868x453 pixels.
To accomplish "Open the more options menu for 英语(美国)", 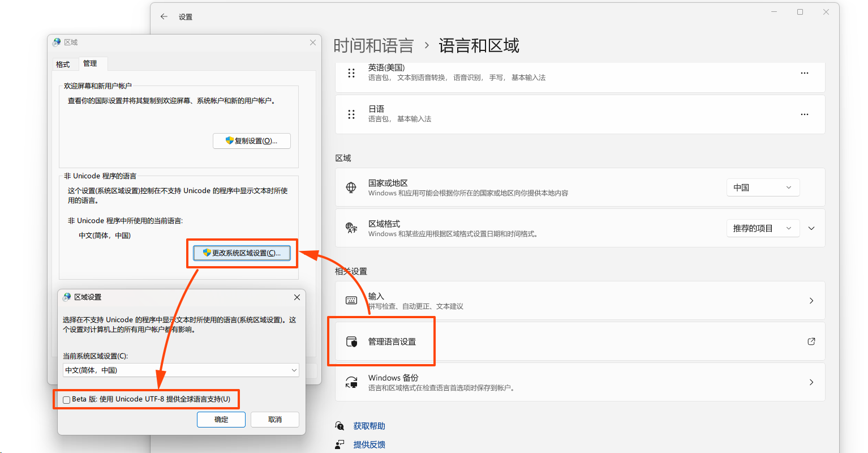I will pos(805,73).
